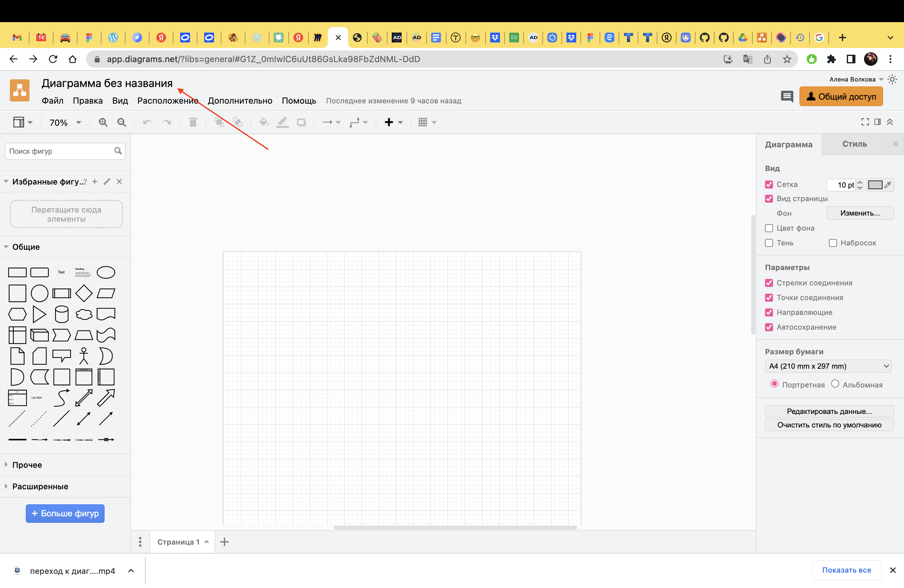The height and width of the screenshot is (588, 904).
Task: Zoom in using the magnifier plus icon
Action: [103, 122]
